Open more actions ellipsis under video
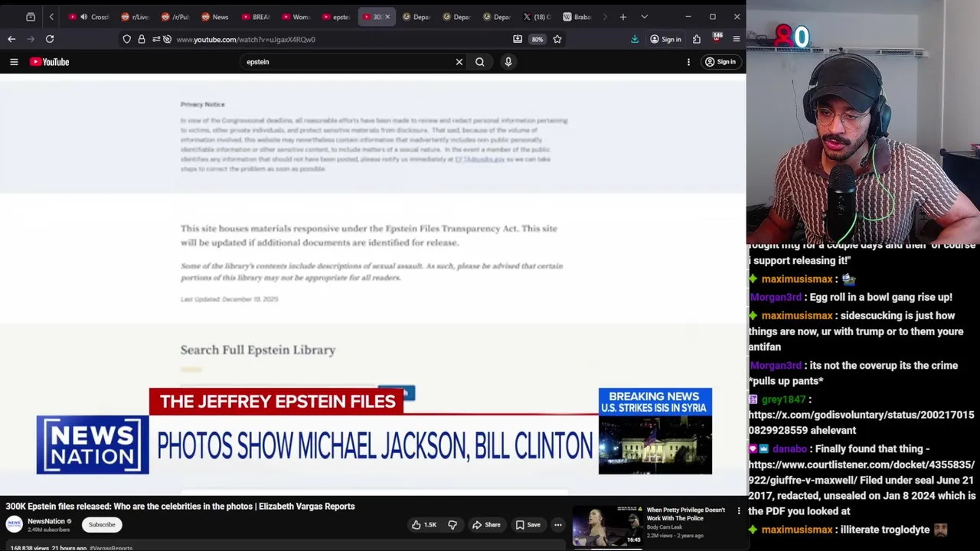Screen dimensions: 980x551 [x=558, y=525]
